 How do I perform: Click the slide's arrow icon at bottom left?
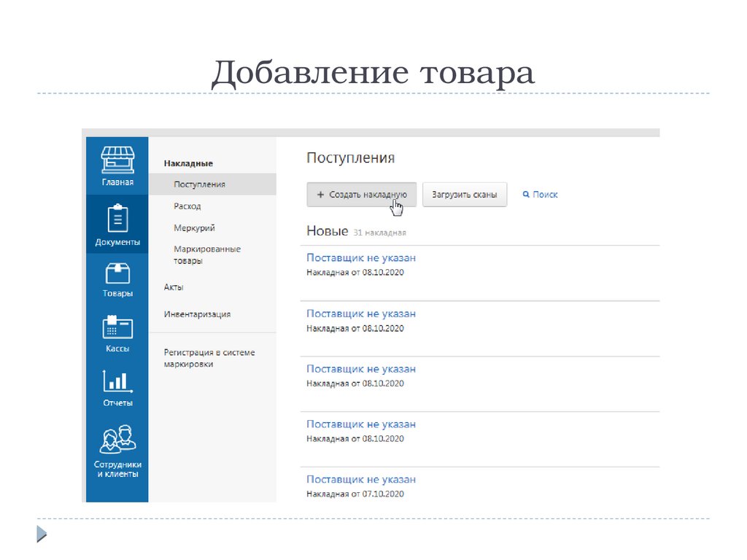pyautogui.click(x=42, y=534)
